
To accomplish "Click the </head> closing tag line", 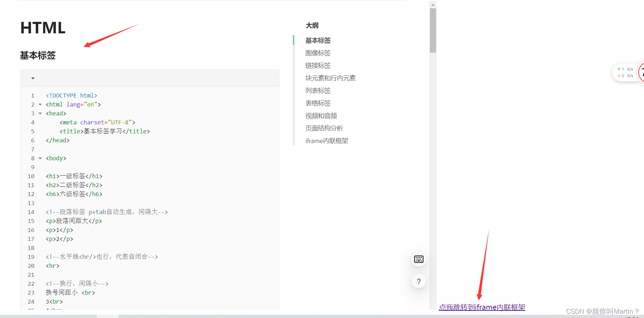I will 57,141.
